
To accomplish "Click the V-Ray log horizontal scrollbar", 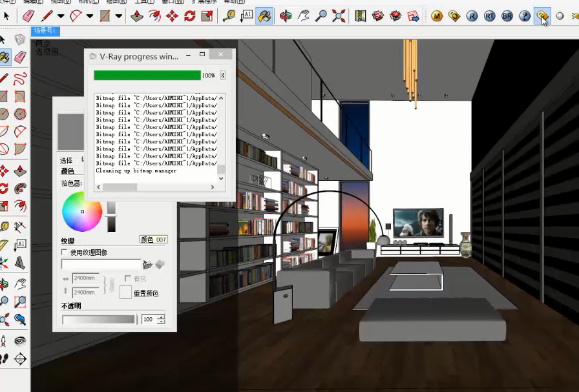I will coord(120,187).
